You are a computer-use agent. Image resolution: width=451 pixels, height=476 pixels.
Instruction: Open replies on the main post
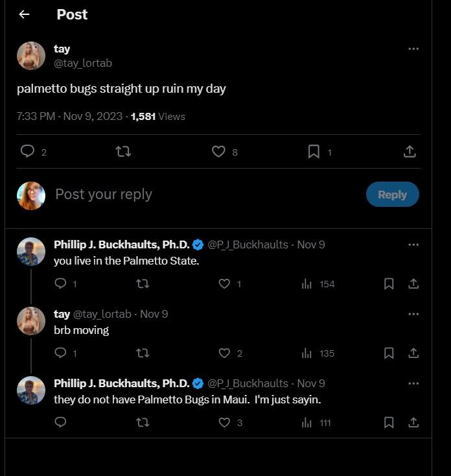coord(27,152)
